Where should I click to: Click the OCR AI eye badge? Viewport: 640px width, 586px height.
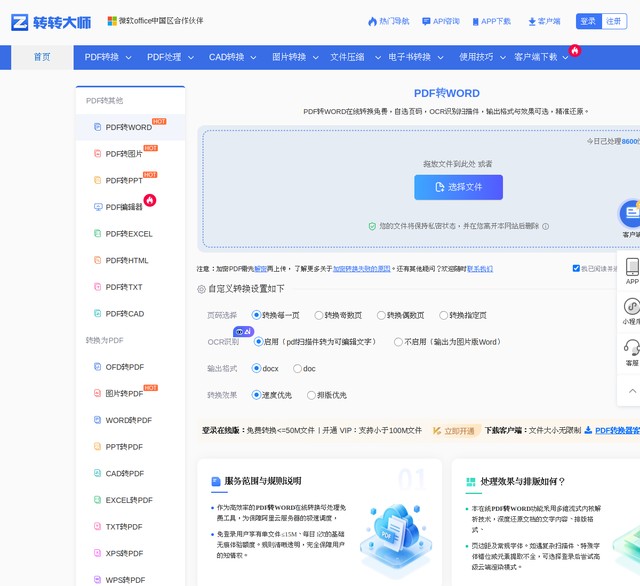click(x=243, y=331)
